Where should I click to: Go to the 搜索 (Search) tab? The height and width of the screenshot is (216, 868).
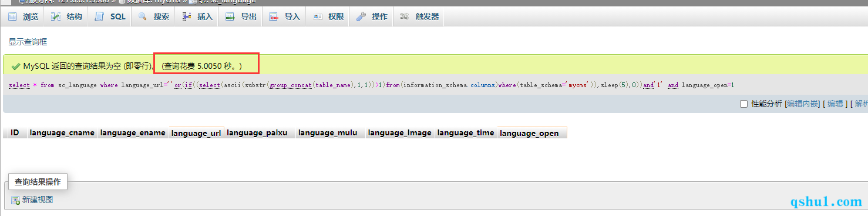tap(154, 16)
